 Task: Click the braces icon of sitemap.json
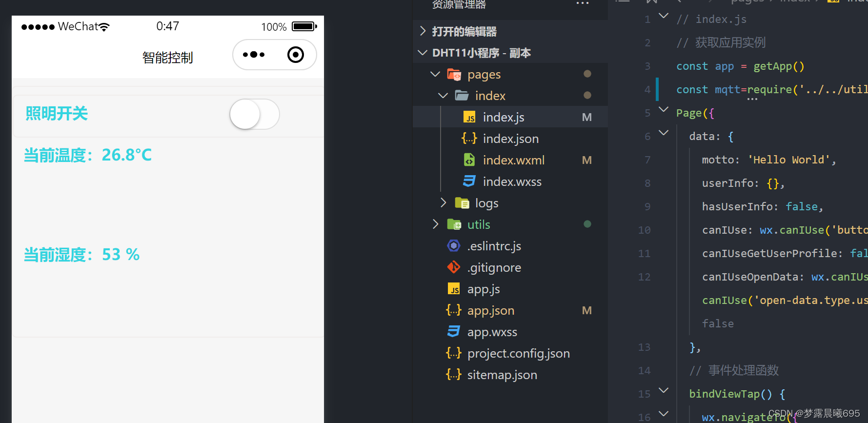tap(454, 374)
